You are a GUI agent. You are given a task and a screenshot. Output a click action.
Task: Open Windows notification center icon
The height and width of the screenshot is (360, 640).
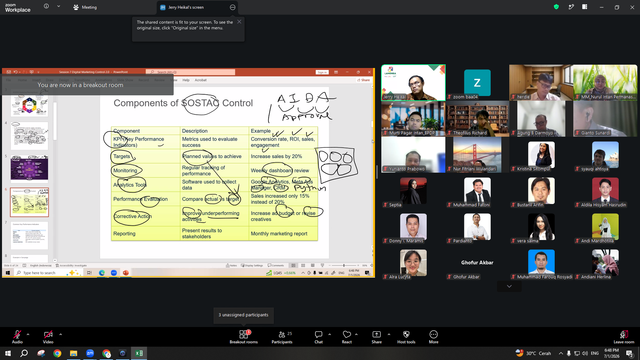[x=630, y=353]
